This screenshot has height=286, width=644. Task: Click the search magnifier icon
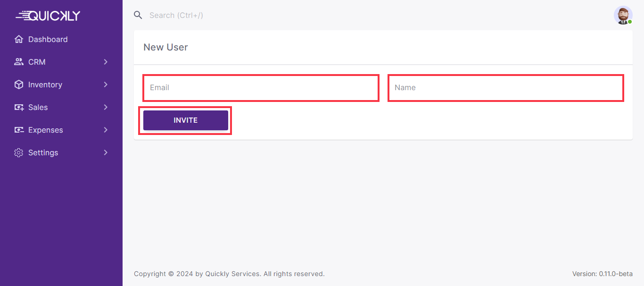pyautogui.click(x=138, y=15)
